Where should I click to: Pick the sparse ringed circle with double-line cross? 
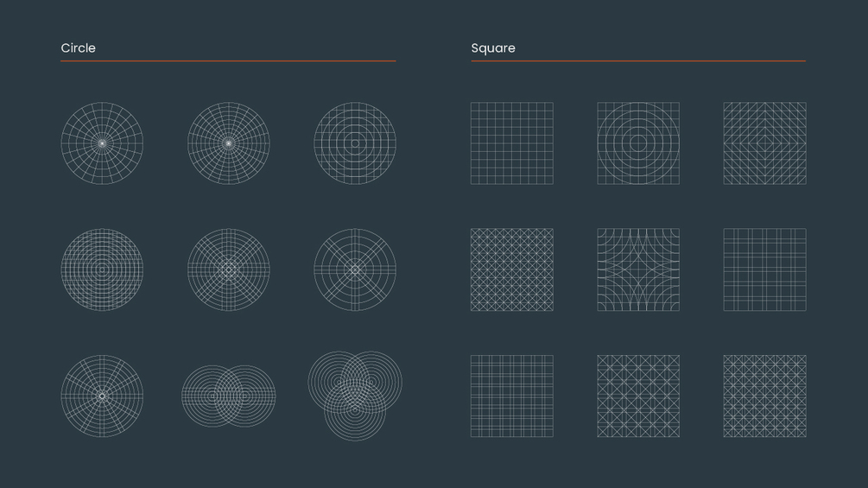pyautogui.click(x=355, y=269)
